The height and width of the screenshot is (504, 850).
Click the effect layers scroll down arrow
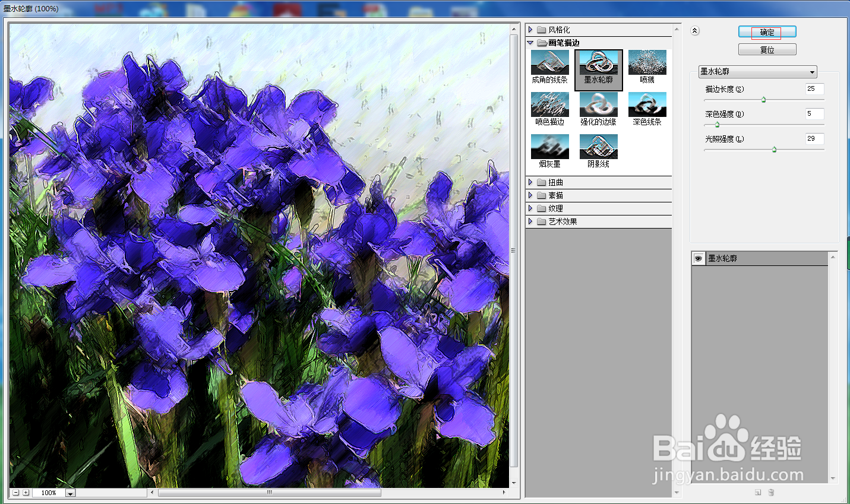point(833,478)
